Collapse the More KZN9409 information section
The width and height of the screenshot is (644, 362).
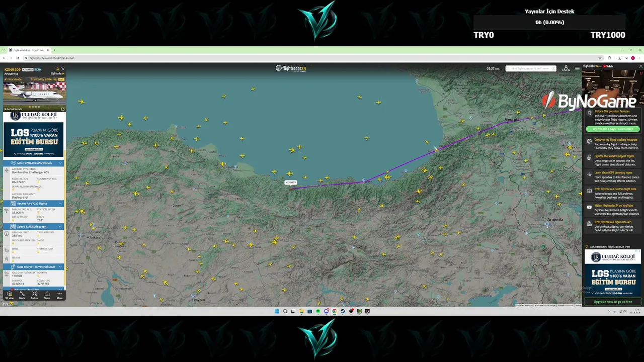34,163
